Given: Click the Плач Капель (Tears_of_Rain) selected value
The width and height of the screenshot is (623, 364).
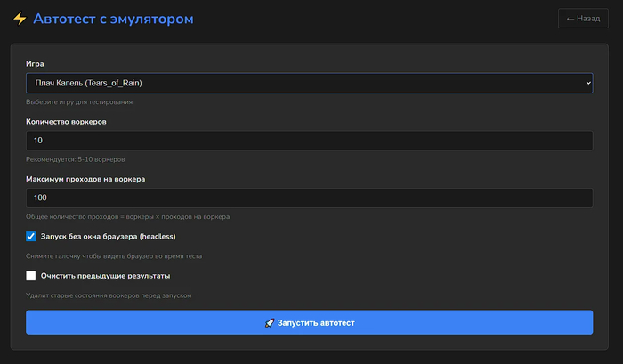Looking at the screenshot, I should click(x=87, y=83).
